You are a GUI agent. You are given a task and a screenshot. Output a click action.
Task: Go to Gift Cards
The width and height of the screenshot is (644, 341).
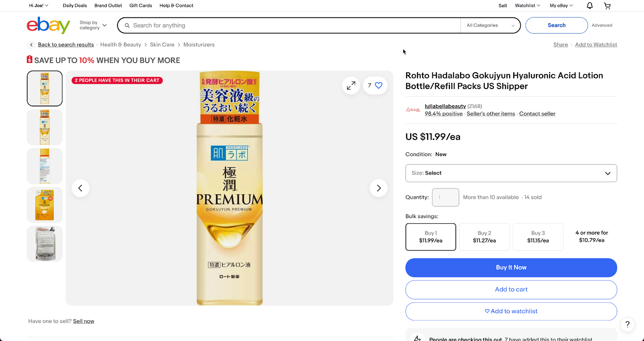pyautogui.click(x=140, y=6)
